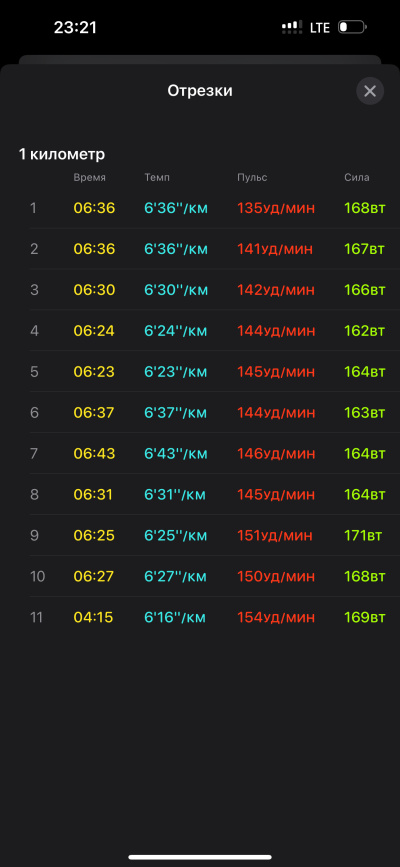Tap split 3 pace 6'30''/км

coord(176,290)
